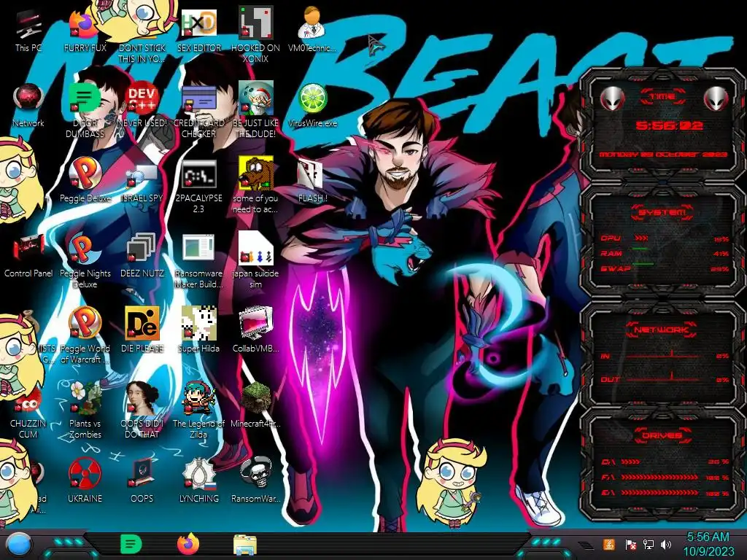Viewport: 747px width, 560px height.
Task: Open the Control Panel desktop icon
Action: coord(28,256)
